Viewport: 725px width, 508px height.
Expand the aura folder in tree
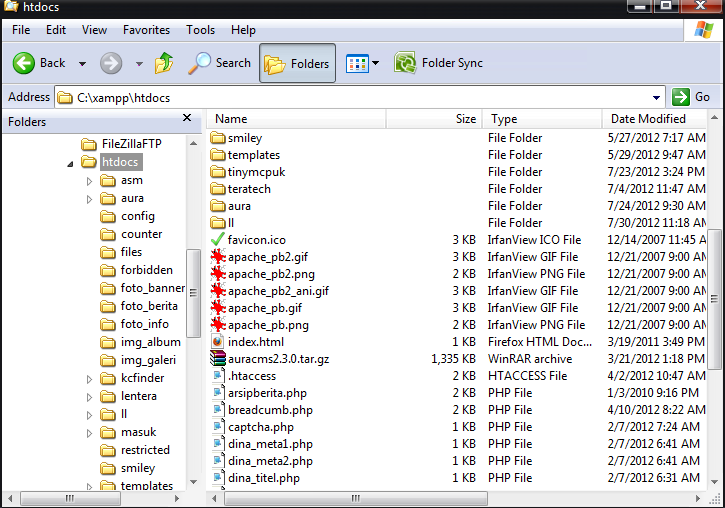click(x=89, y=199)
